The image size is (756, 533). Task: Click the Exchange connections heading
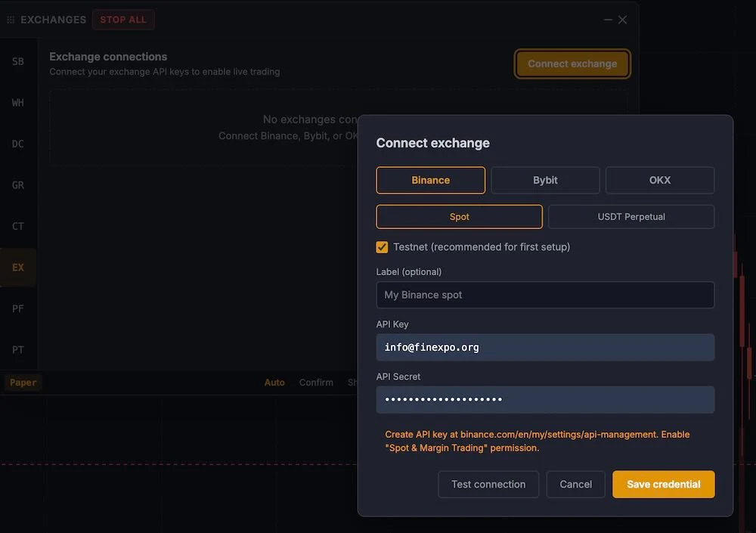pos(108,57)
